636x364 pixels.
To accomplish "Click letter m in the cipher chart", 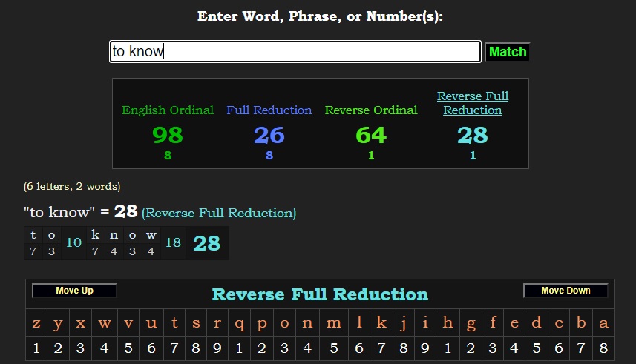I will click(x=334, y=323).
